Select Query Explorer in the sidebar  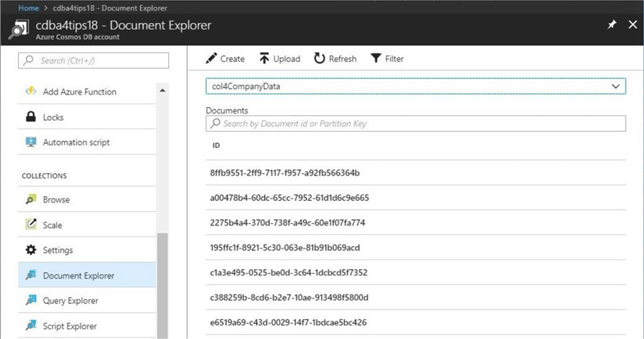[x=87, y=300]
